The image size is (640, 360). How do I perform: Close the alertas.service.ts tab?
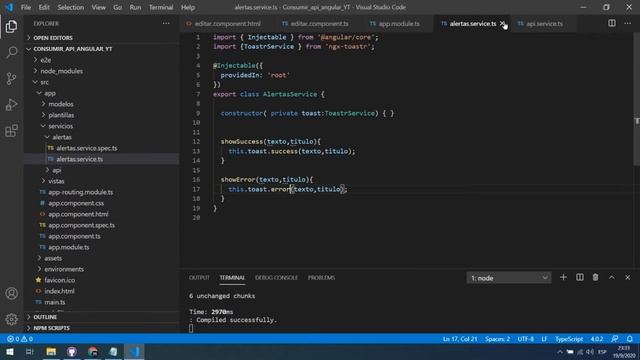pos(502,24)
